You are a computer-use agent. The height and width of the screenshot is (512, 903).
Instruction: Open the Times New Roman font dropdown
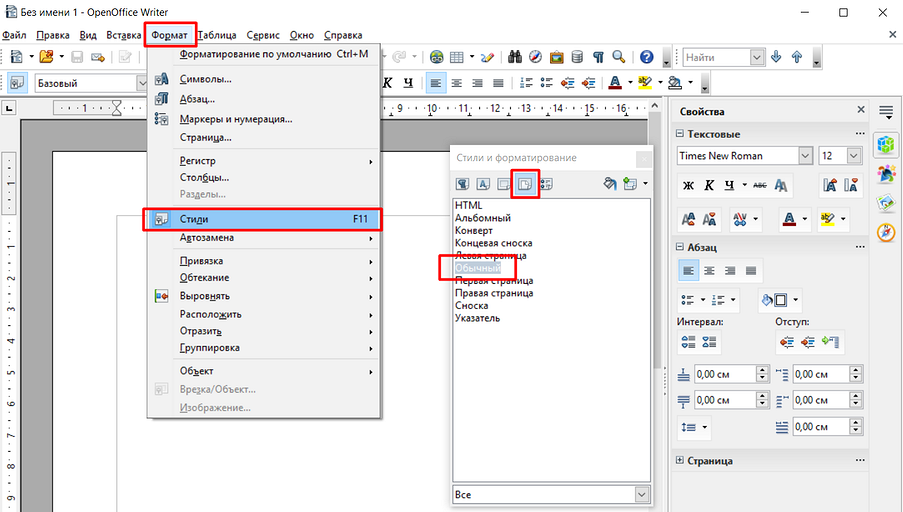click(x=805, y=156)
